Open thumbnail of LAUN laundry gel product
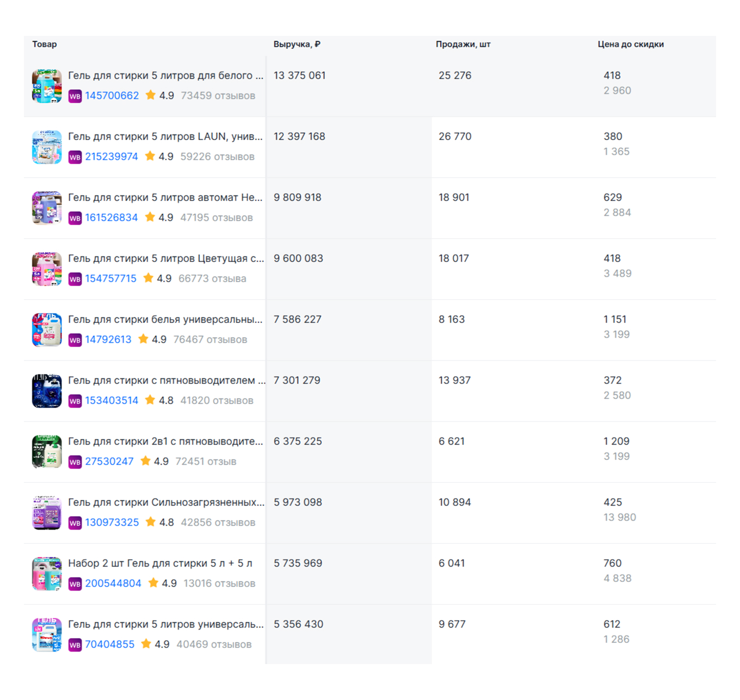The image size is (740, 700). point(47,147)
